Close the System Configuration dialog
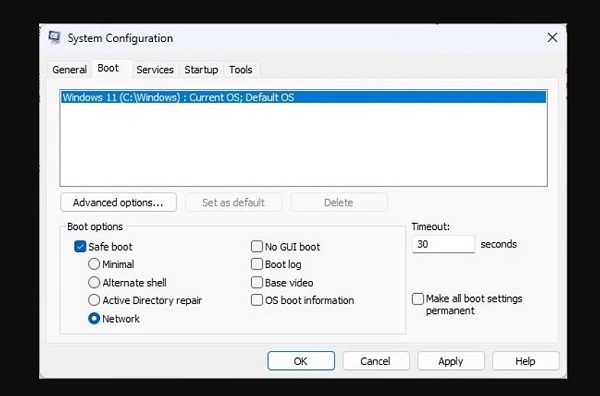Viewport: 600px width, 396px height. pos(552,37)
